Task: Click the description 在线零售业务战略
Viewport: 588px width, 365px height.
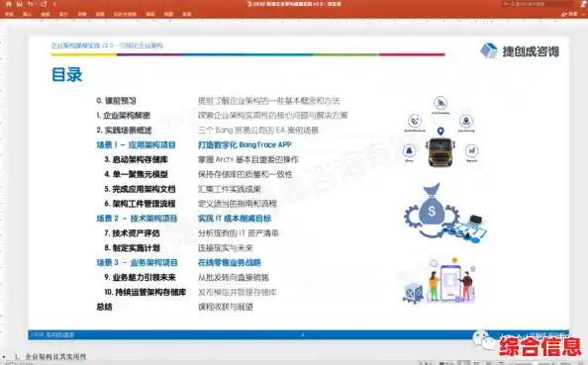Action: coord(229,262)
